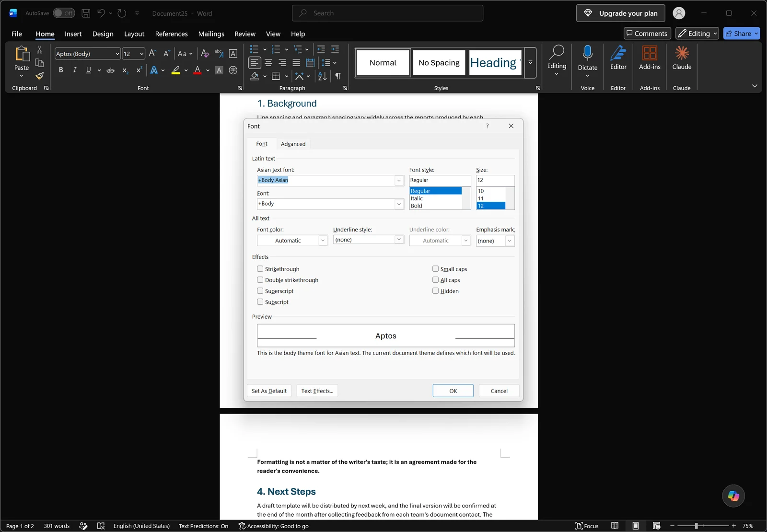
Task: Open the File menu
Action: (17, 34)
